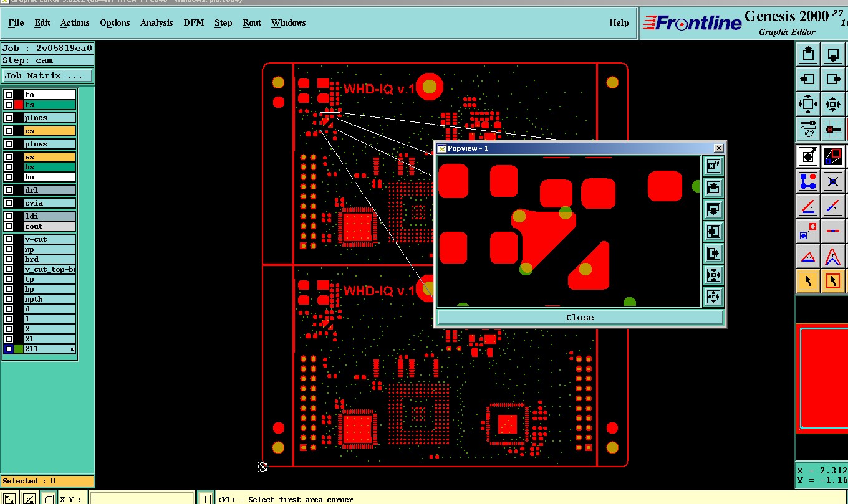
Task: Toggle checkbox for layer plnss
Action: [x=9, y=144]
